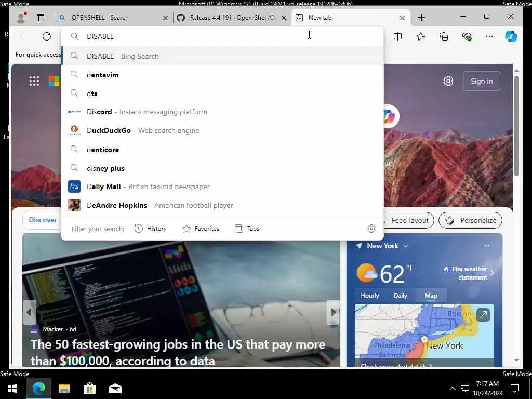
Task: Go to previous news carousel story
Action: (x=29, y=312)
